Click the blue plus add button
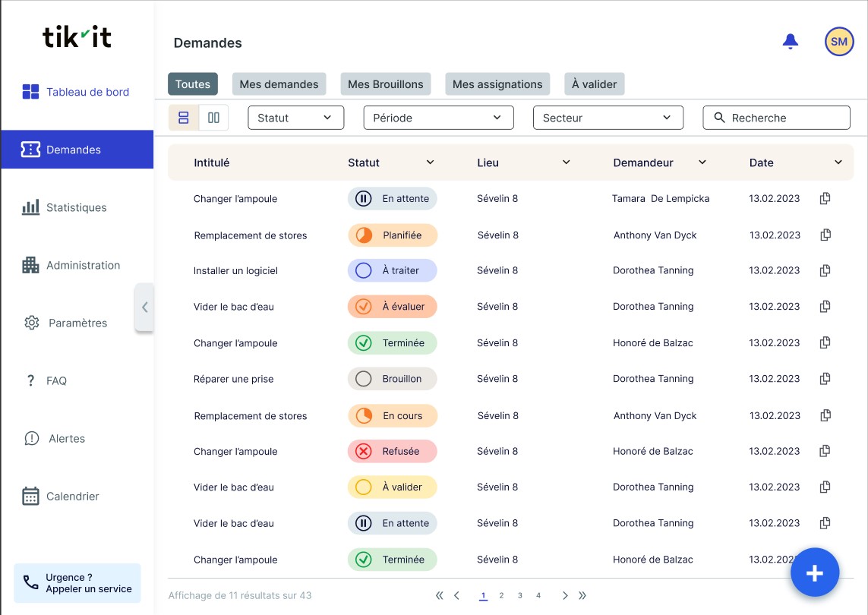 814,572
